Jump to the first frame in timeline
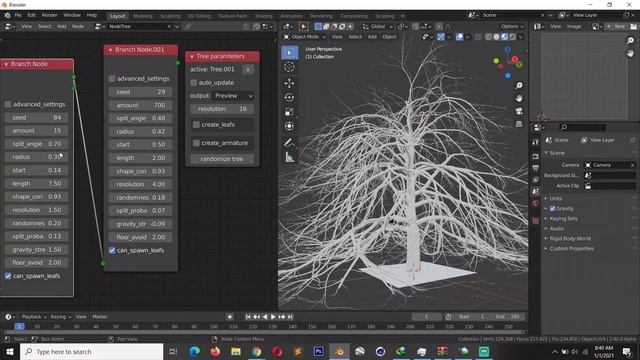640x360 pixels. click(248, 317)
